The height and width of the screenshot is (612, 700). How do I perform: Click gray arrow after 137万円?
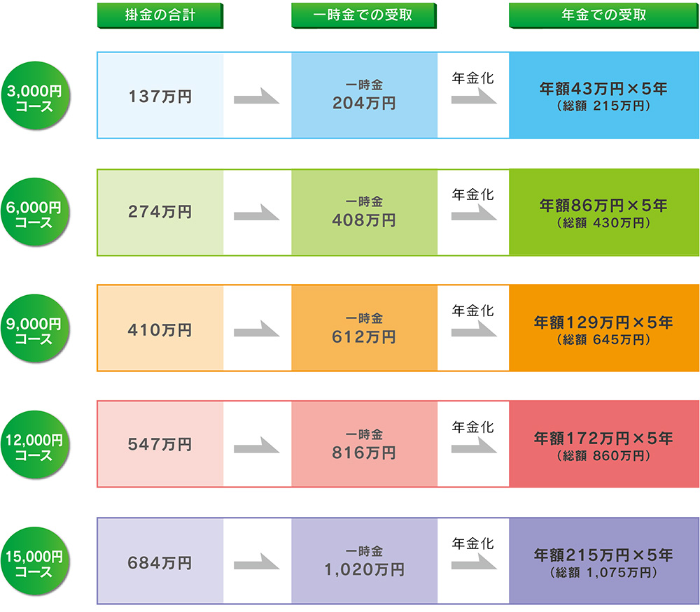tap(257, 97)
